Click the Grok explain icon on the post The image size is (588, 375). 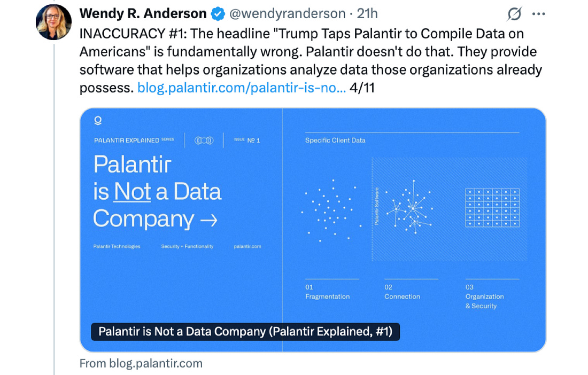click(x=515, y=14)
